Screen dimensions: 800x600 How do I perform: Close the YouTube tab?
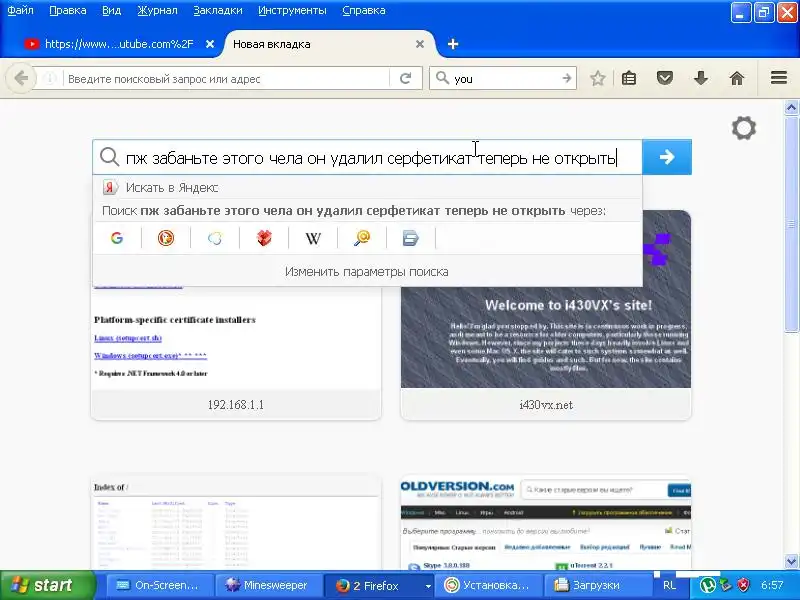[x=210, y=44]
